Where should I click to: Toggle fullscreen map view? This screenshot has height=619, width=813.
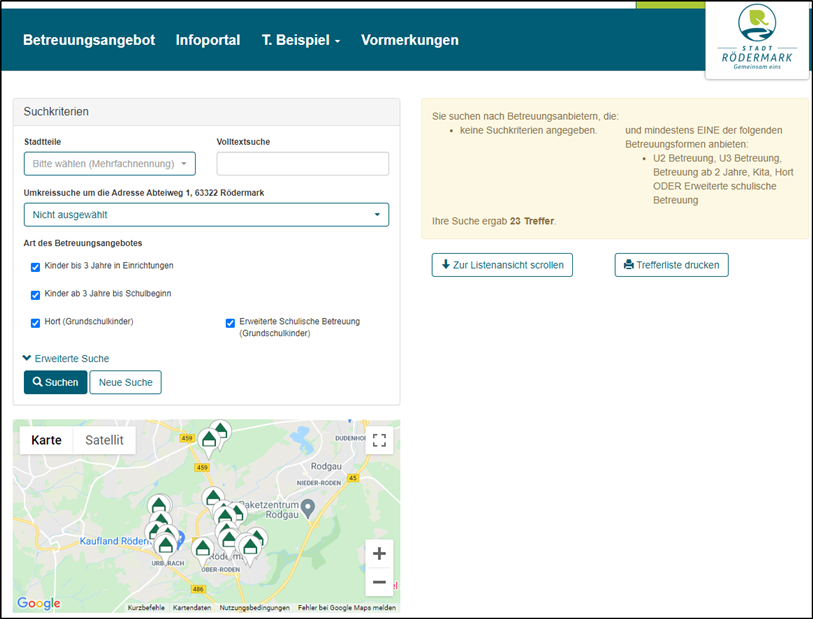click(379, 440)
